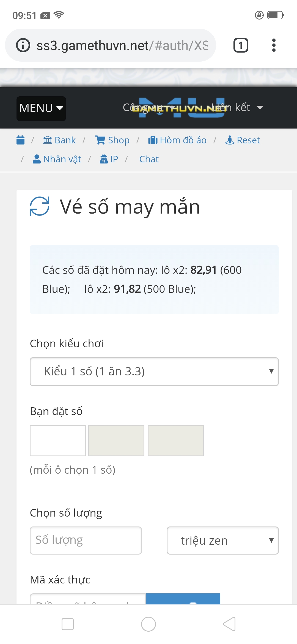Open Nhân vật character page
Viewport: 297px width, 644px height.
point(57,159)
